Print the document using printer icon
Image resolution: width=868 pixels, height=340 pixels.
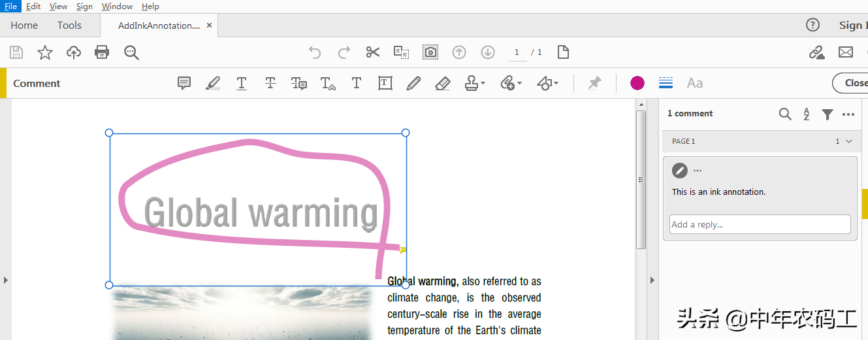click(102, 52)
